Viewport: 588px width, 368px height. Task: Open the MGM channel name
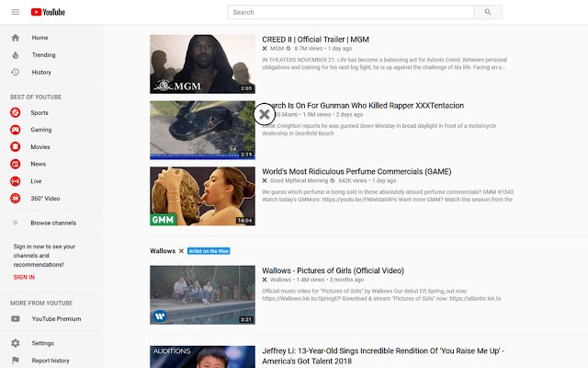pyautogui.click(x=277, y=49)
